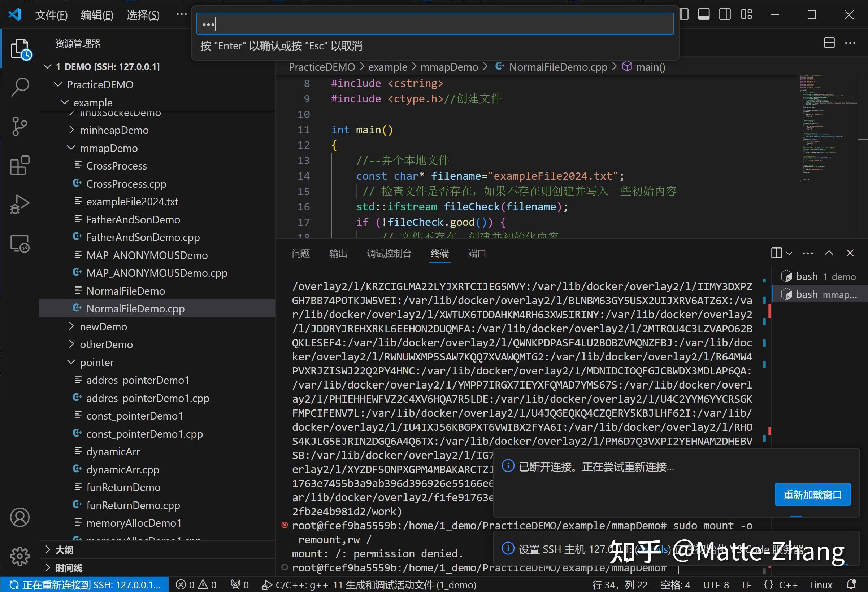Viewport: 868px width, 592px height.
Task: Open the Source Control view
Action: [x=20, y=126]
